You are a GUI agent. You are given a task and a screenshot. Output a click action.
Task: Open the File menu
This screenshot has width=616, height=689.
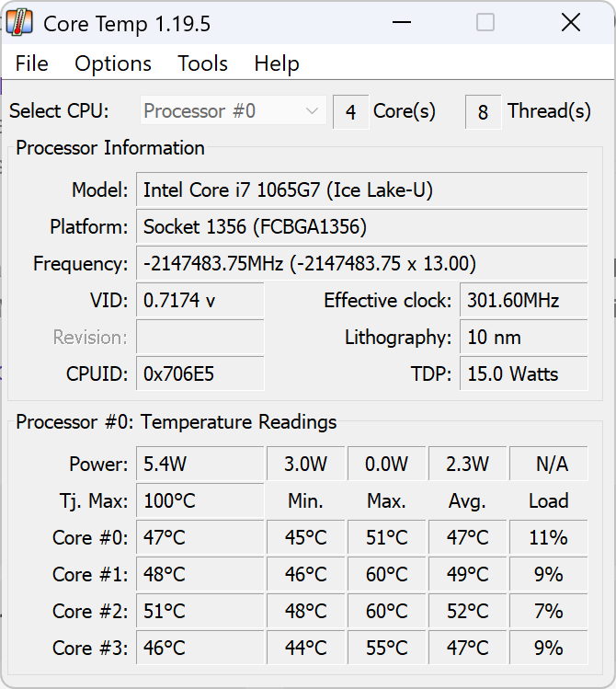pos(31,63)
